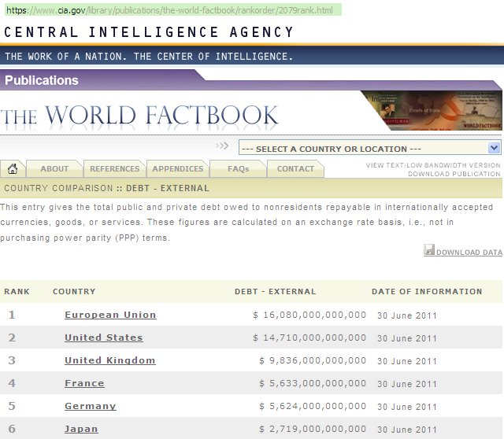Click the World Factbook banner image
504x439 pixels.
click(x=431, y=110)
